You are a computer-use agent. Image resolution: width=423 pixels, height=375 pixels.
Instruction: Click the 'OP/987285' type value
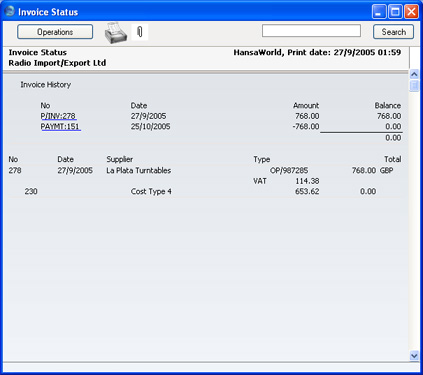click(289, 170)
